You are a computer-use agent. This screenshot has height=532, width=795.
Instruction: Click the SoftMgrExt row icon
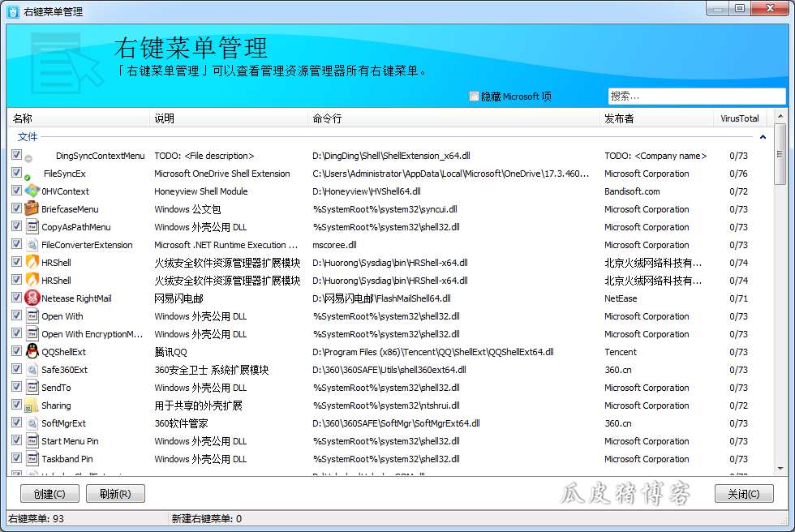(x=32, y=423)
